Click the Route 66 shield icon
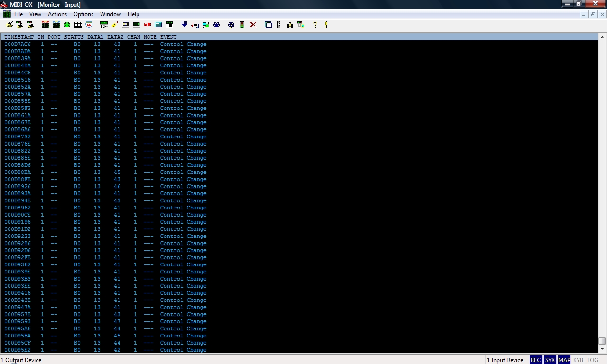Screen dimensions: 607x364 89,25
